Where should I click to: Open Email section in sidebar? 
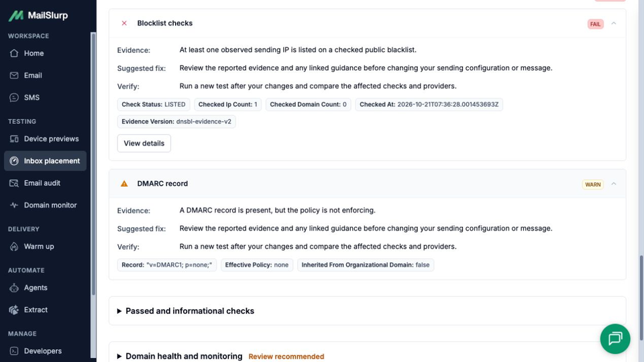pyautogui.click(x=45, y=76)
